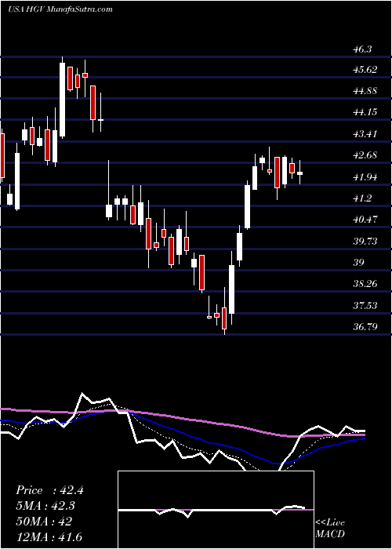Click the 40.47 price axis label
The image size is (392, 549).
point(365,220)
